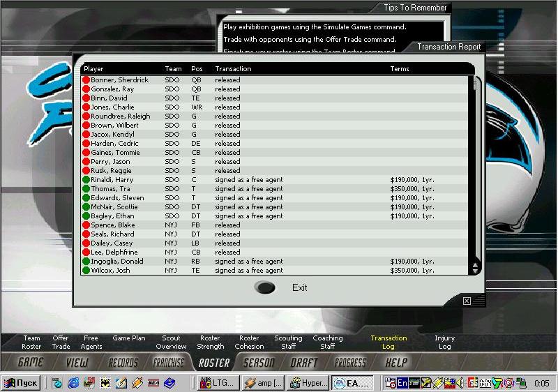Switch to the FRANCHISE menu tab
Viewport: 558px width, 392px height.
(x=168, y=363)
